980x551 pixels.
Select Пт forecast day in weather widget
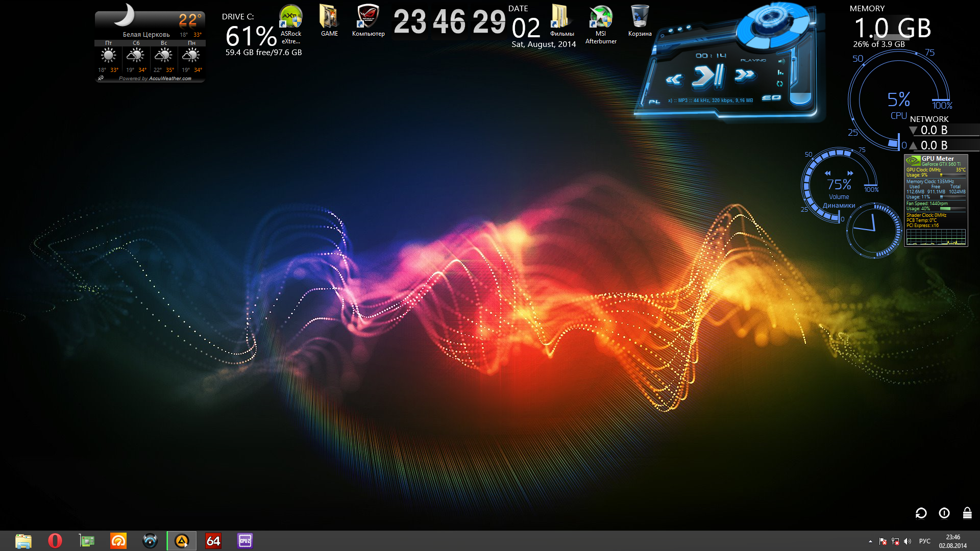click(108, 56)
